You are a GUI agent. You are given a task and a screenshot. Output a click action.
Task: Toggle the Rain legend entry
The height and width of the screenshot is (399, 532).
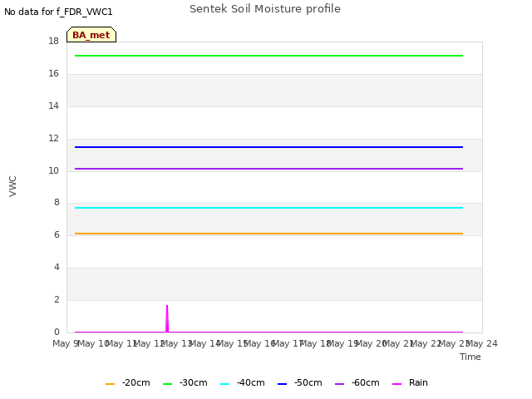410,383
